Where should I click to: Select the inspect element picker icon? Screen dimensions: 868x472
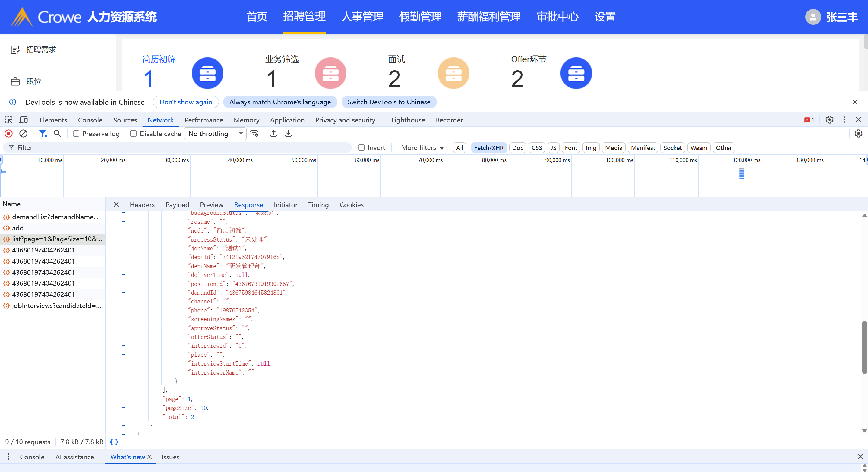coord(8,120)
